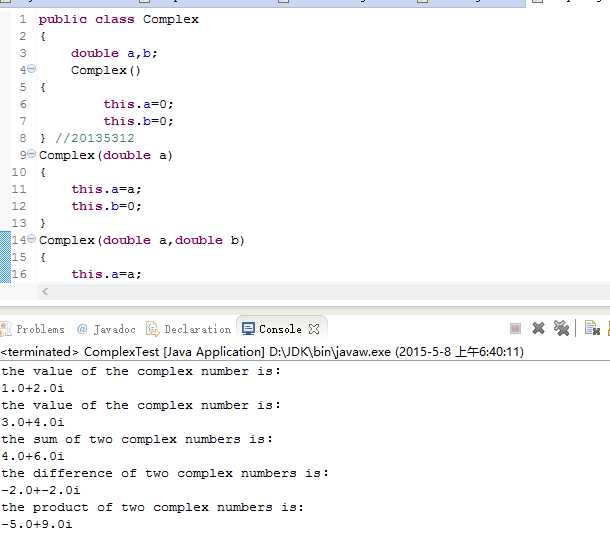Click 'this.a=a;' on line 16
Screen dimensions: 610x556
click(107, 274)
